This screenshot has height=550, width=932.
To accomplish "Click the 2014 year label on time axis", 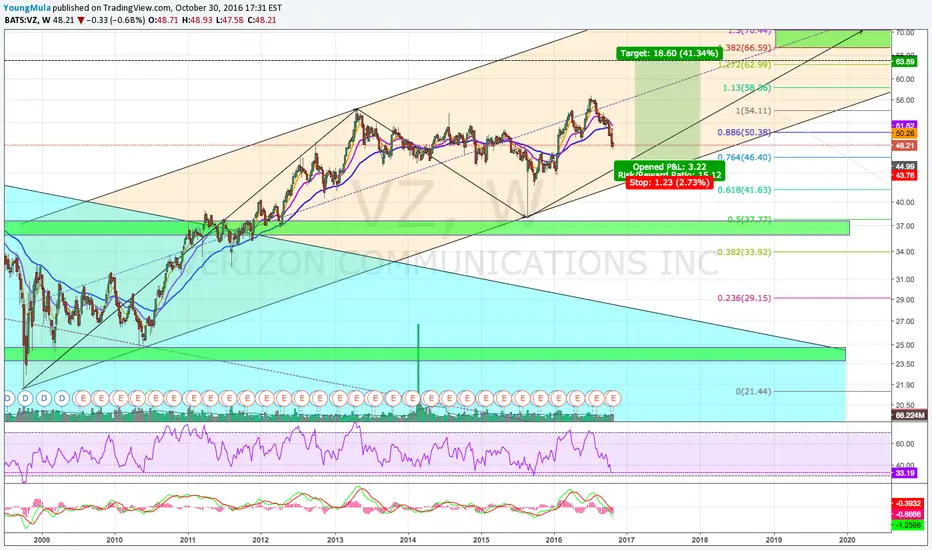I will click(408, 540).
